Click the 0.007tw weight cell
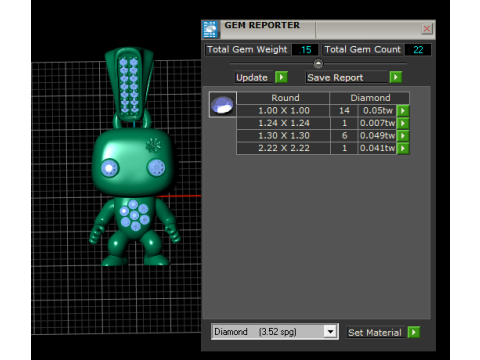480x360 pixels. click(377, 123)
